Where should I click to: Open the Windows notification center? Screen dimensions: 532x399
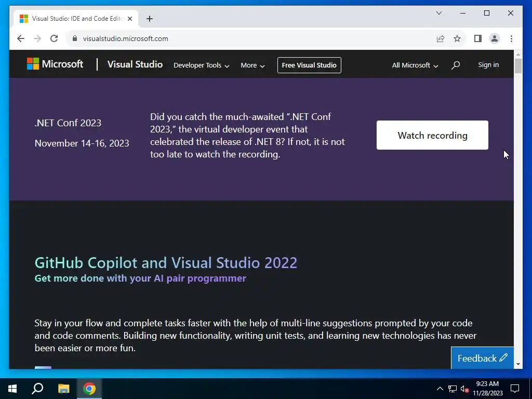tap(515, 389)
